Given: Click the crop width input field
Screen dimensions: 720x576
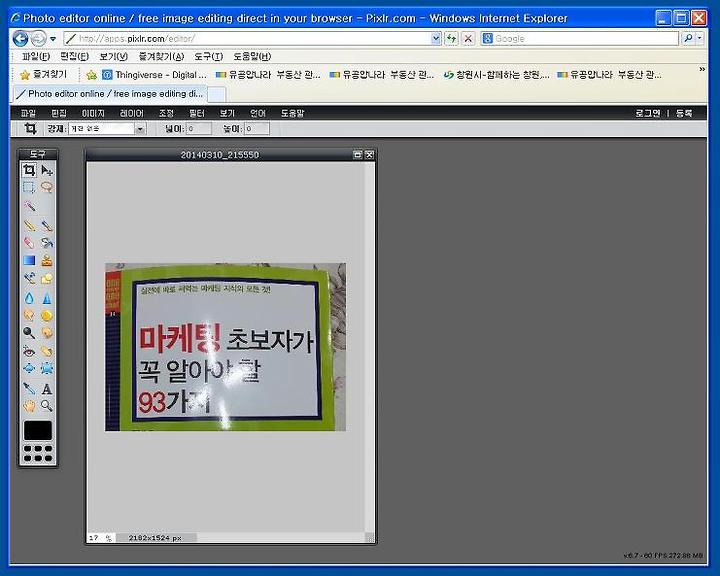Looking at the screenshot, I should (x=199, y=129).
